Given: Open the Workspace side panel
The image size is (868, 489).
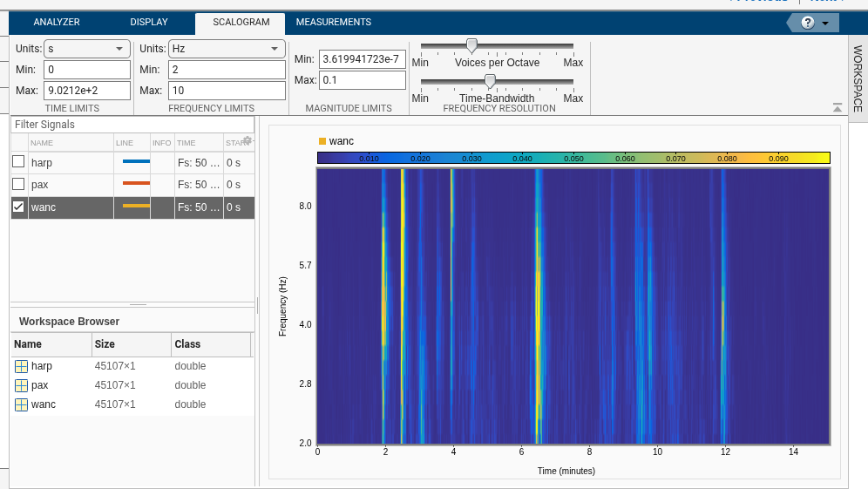Looking at the screenshot, I should (858, 78).
